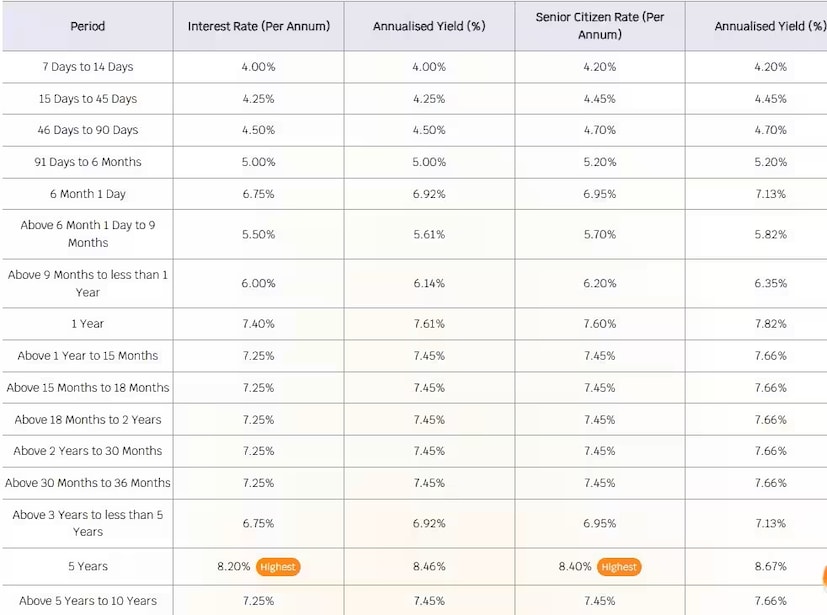Click the 5.50% interest rate value
Image resolution: width=827 pixels, height=615 pixels.
coord(258,234)
